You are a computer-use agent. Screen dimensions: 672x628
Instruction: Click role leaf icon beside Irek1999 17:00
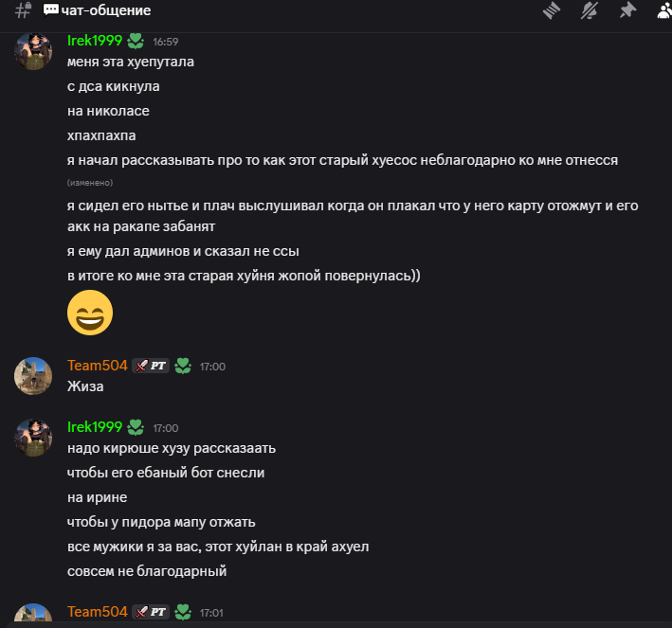coord(136,427)
